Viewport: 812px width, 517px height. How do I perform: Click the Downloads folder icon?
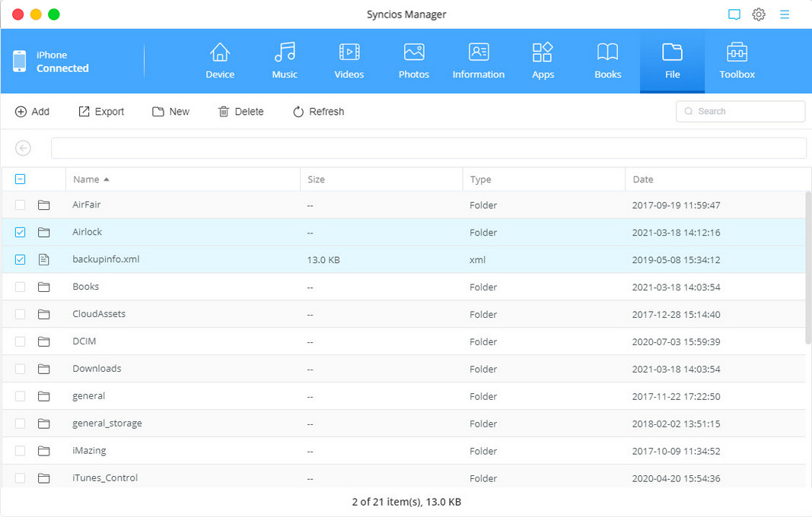(x=44, y=369)
